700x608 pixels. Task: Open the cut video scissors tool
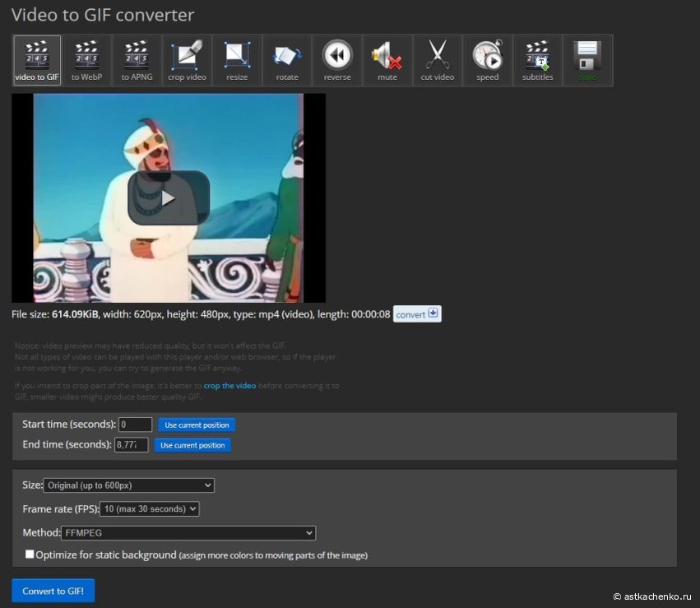coord(437,60)
